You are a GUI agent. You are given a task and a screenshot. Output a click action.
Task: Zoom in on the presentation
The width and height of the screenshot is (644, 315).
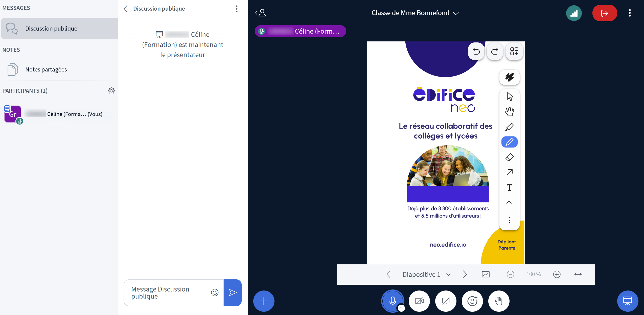point(557,274)
